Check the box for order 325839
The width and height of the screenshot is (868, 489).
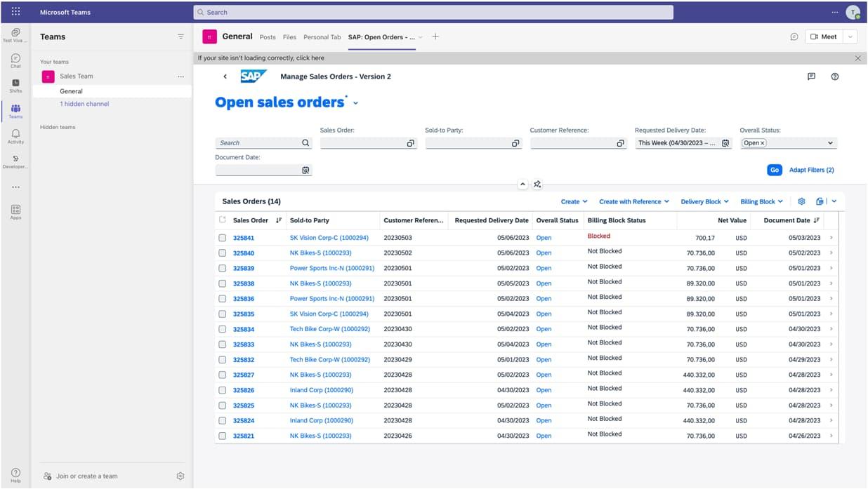point(223,268)
